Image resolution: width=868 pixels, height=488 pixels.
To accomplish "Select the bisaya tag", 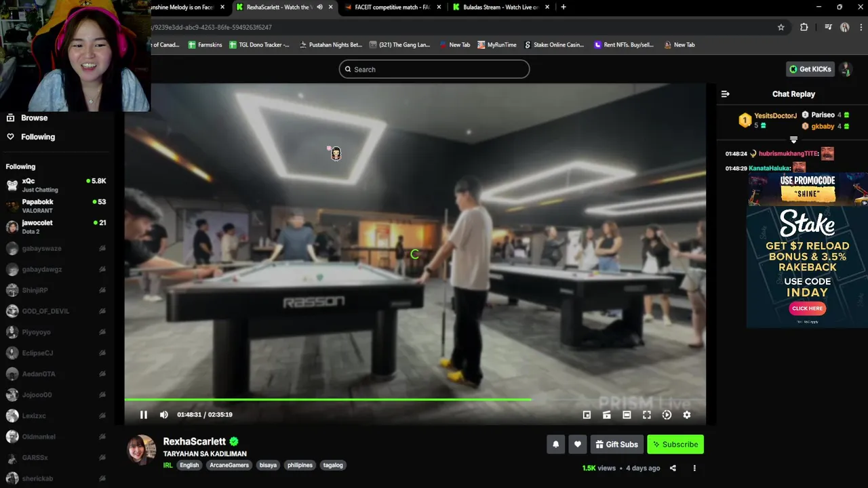I will tap(268, 466).
